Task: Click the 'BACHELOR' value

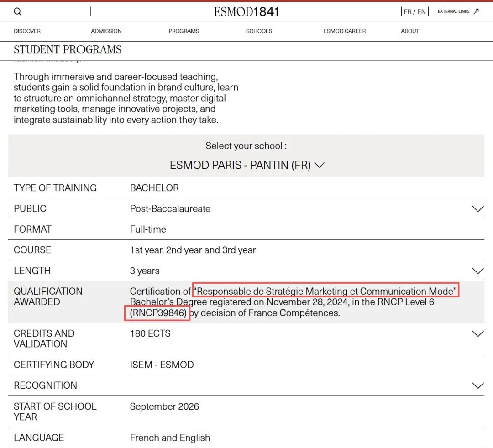Action: point(154,188)
